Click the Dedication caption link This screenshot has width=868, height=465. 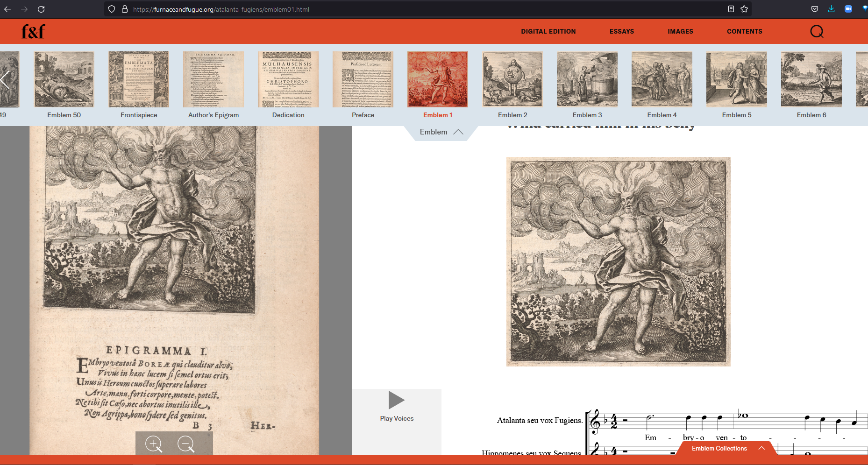coord(288,115)
